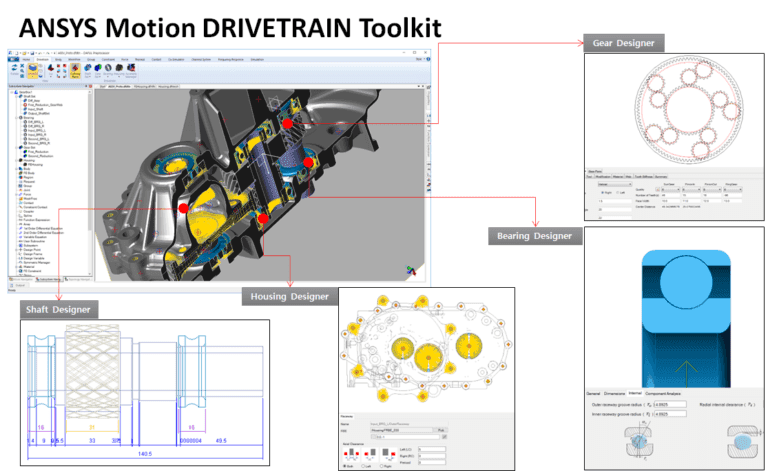Select the Coupler tree item
Viewport: 768px width, 471px height.
point(25,212)
